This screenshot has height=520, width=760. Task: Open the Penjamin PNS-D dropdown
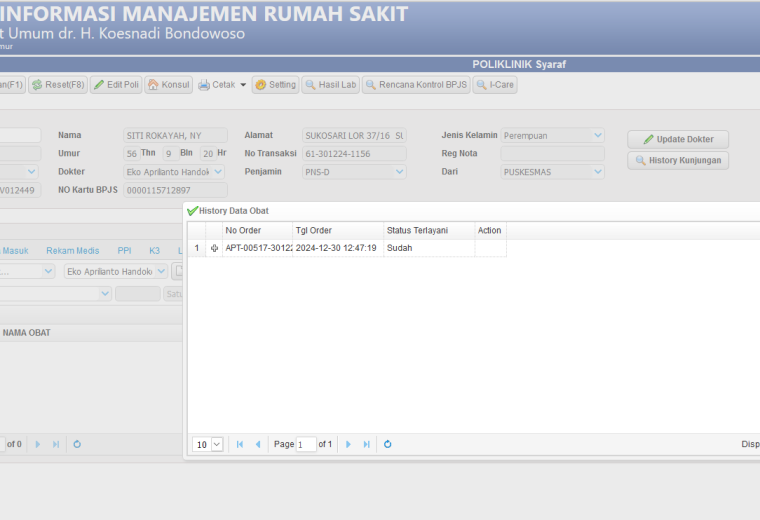pyautogui.click(x=399, y=172)
